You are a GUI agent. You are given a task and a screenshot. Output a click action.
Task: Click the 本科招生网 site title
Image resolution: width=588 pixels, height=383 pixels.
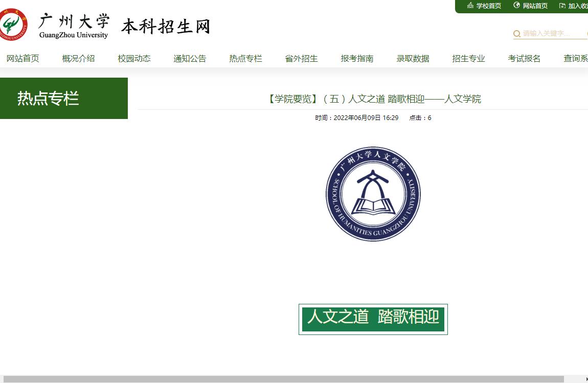[165, 26]
